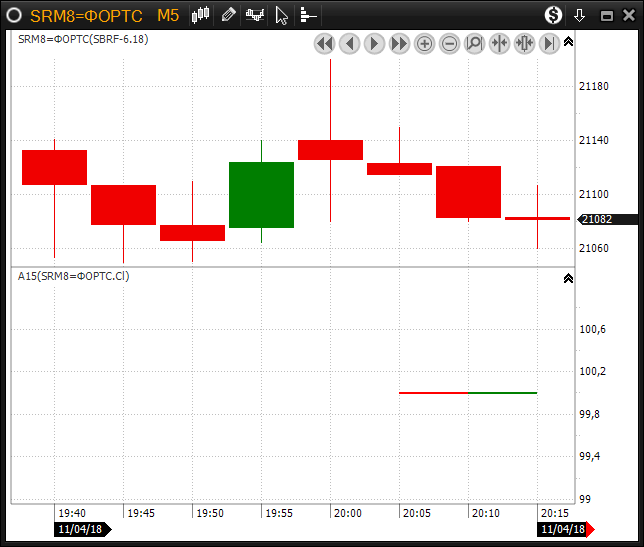Select the cursor pointer tool
This screenshot has height=547, width=644.
(282, 15)
